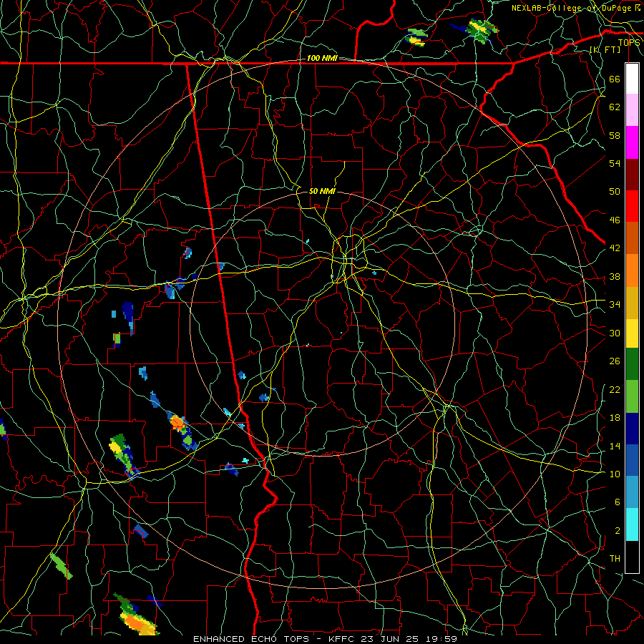Click the light pink swatch on the scale
The width and height of the screenshot is (644, 644).
tap(632, 110)
